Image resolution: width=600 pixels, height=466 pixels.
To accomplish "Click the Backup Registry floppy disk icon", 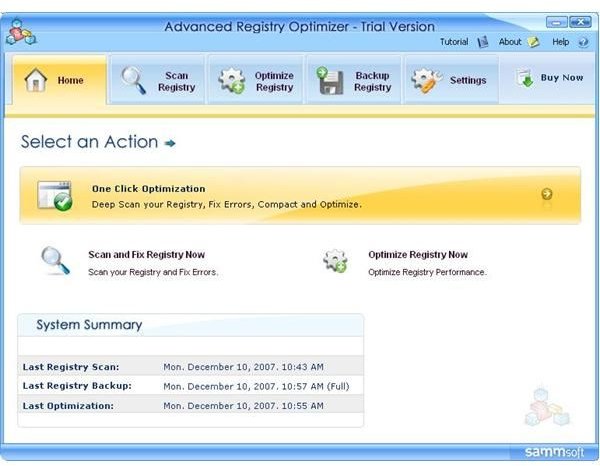I will tap(329, 80).
